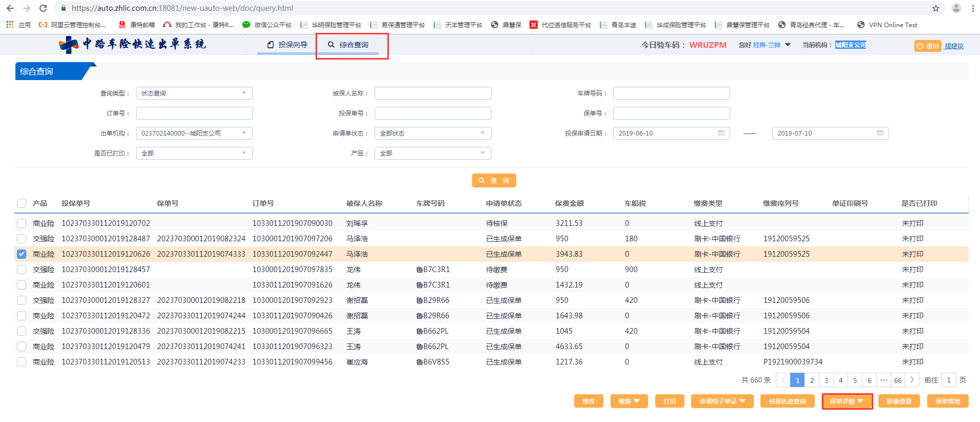
Task: Click the bookmark star icon in address bar
Action: tap(936, 8)
